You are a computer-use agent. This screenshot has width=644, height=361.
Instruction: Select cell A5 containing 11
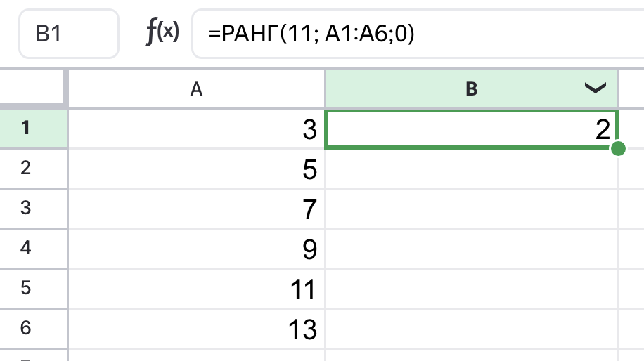[x=197, y=289]
